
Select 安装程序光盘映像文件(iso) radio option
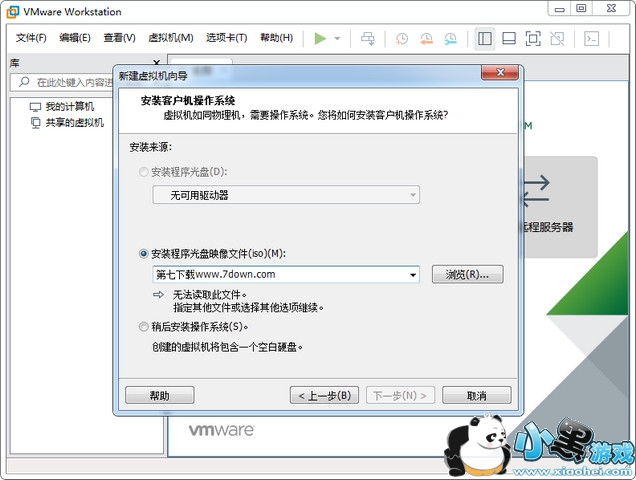[x=143, y=254]
